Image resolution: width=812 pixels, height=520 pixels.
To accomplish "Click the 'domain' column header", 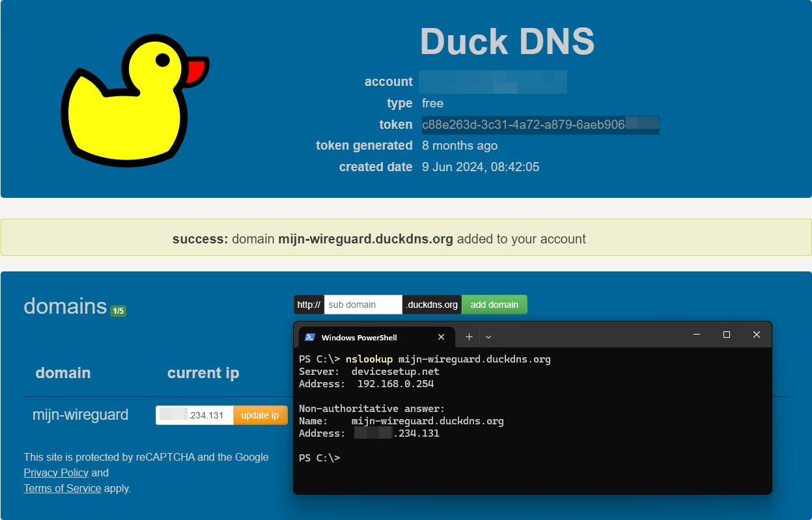I will 63,373.
